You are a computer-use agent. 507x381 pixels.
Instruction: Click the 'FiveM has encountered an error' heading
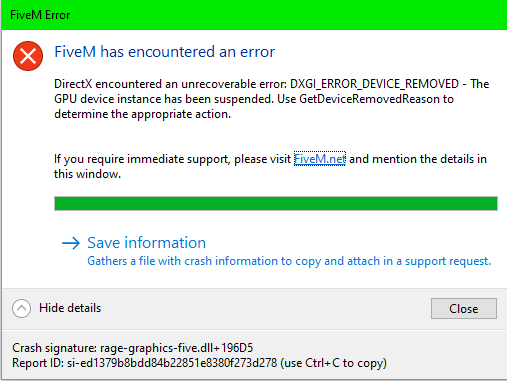[165, 52]
